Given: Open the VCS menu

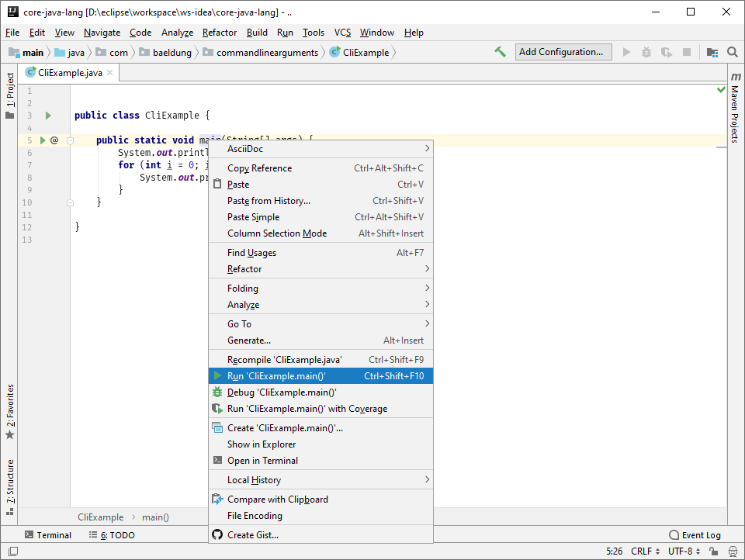Looking at the screenshot, I should [x=342, y=33].
